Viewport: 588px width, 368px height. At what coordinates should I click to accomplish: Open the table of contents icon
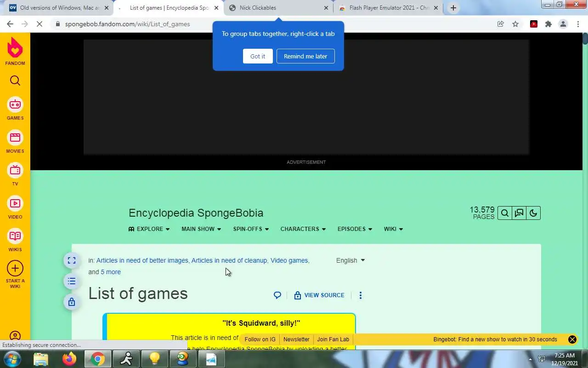[x=72, y=281]
